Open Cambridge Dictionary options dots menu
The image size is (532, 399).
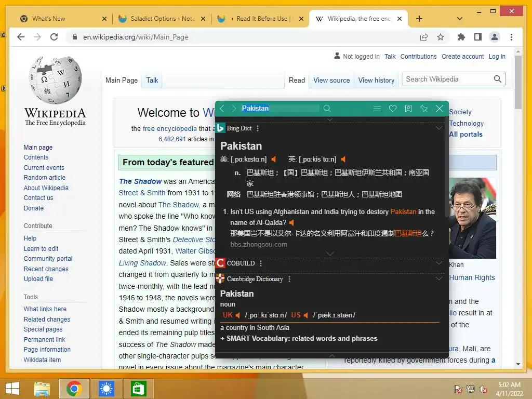tap(289, 279)
